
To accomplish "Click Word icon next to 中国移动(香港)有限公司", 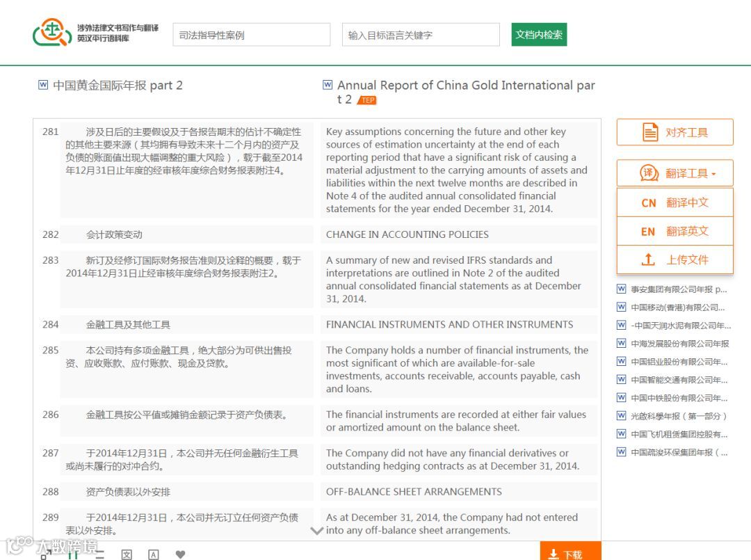I will pos(621,307).
